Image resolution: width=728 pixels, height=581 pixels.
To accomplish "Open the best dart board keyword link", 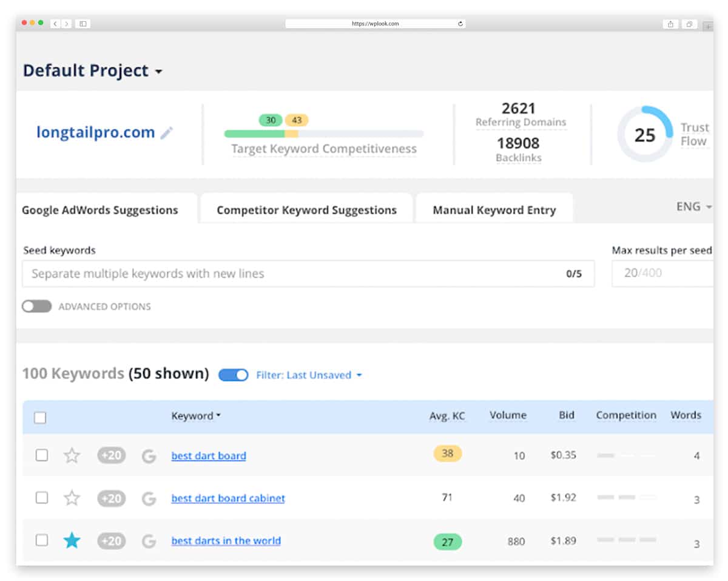I will click(x=209, y=455).
